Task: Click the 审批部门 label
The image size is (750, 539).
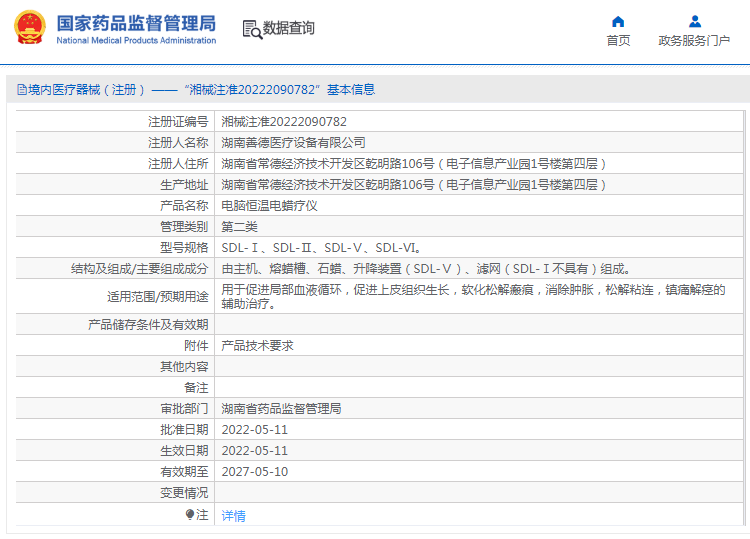Action: coord(184,408)
